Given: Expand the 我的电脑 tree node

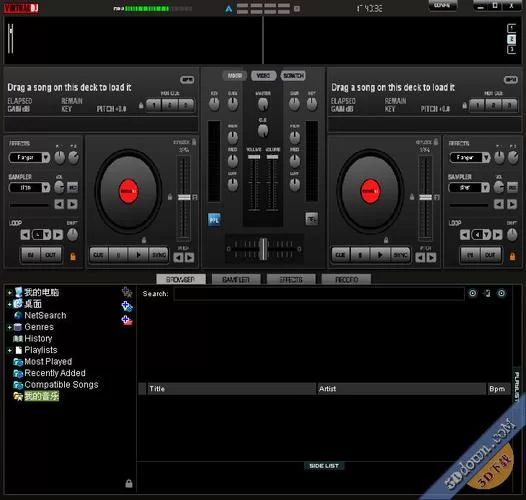Looking at the screenshot, I should coord(10,293).
